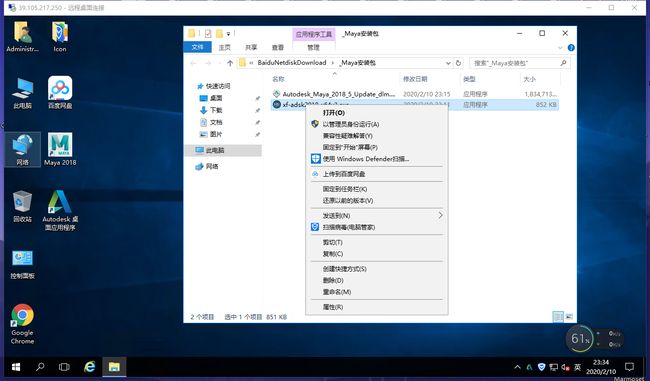
Task: Open the 查看 ribbon tab
Action: point(278,47)
